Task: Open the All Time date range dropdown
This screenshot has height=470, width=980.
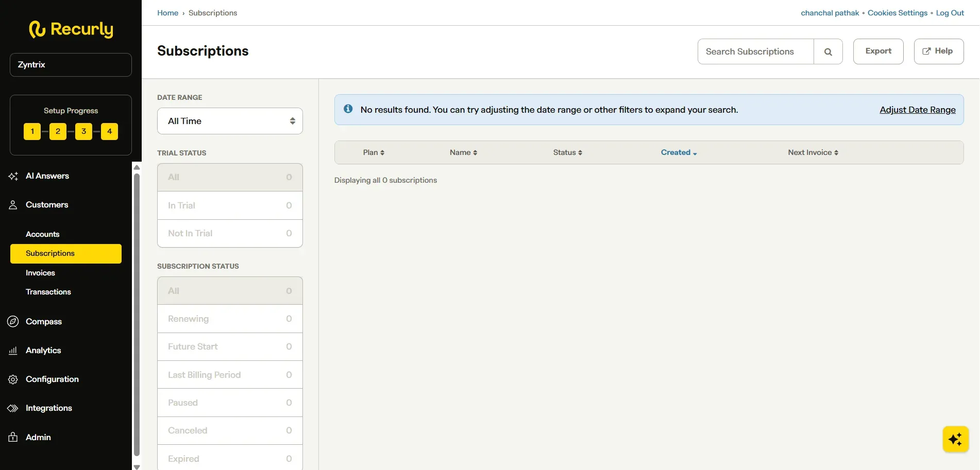Action: pyautogui.click(x=229, y=120)
